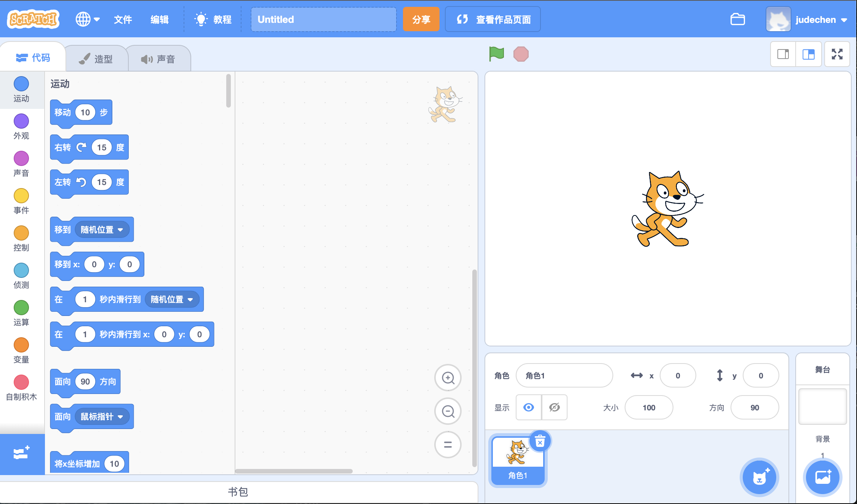Select the 运算 block category

(21, 314)
